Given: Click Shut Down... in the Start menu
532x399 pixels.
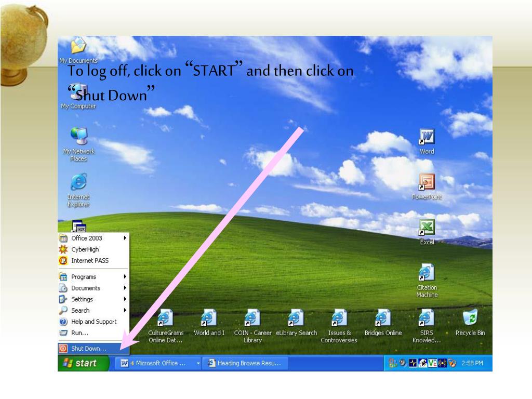Looking at the screenshot, I should pos(94,349).
